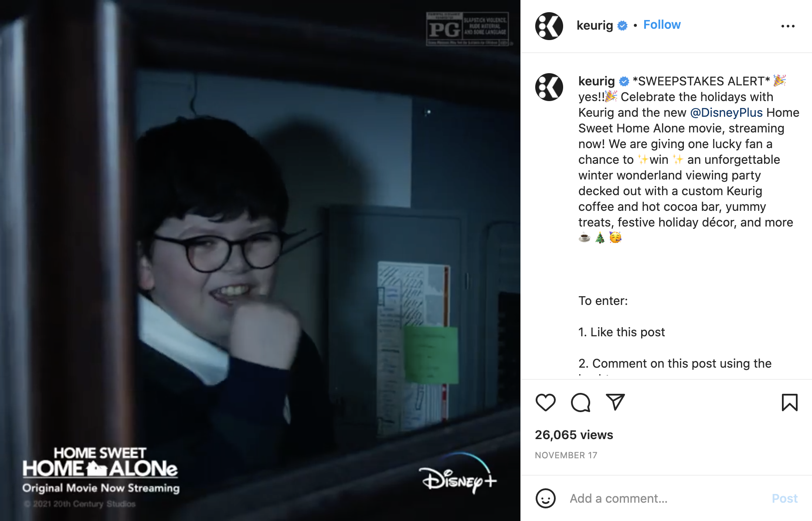This screenshot has height=521, width=812.
Task: Click the Post comment button
Action: (x=785, y=498)
